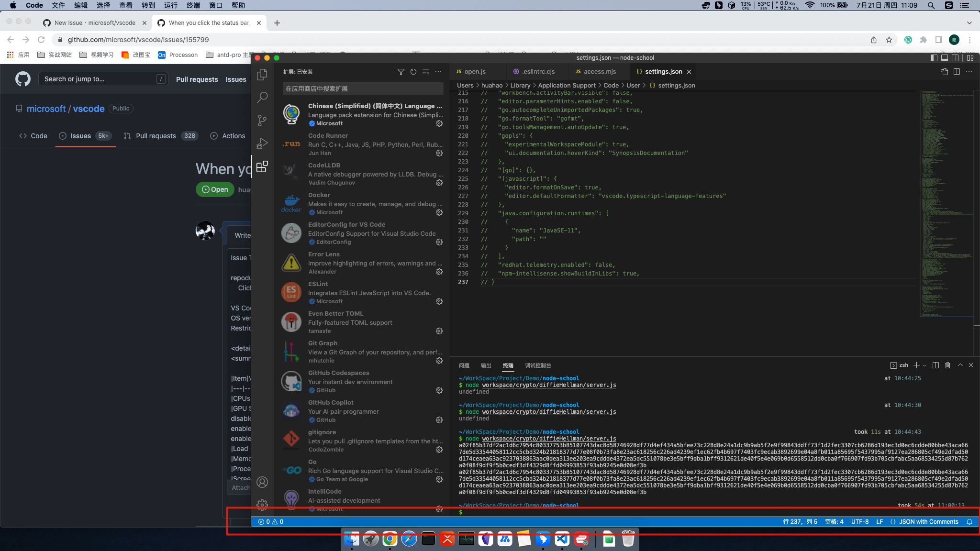The width and height of the screenshot is (980, 551).
Task: Switch to the .eslintrc.cjs editor tab
Action: point(537,71)
